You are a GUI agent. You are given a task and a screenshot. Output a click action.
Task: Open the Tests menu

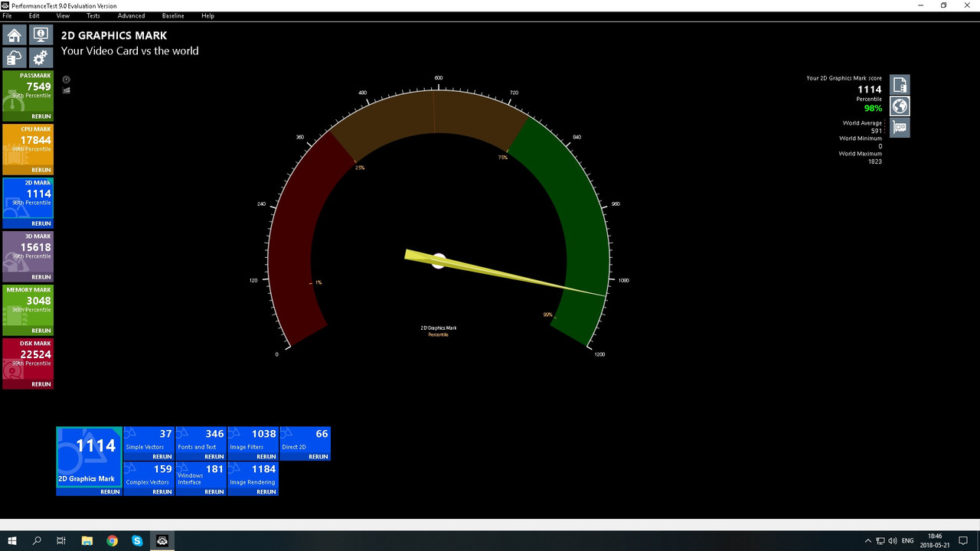(x=93, y=16)
